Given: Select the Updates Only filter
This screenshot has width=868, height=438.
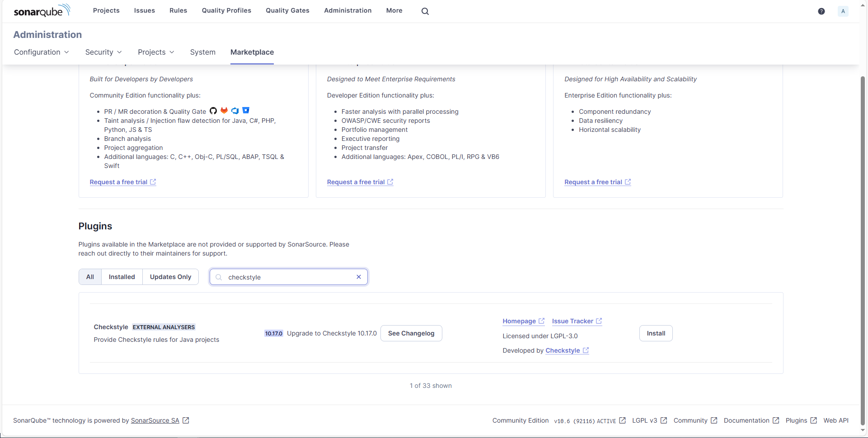Looking at the screenshot, I should [x=171, y=277].
